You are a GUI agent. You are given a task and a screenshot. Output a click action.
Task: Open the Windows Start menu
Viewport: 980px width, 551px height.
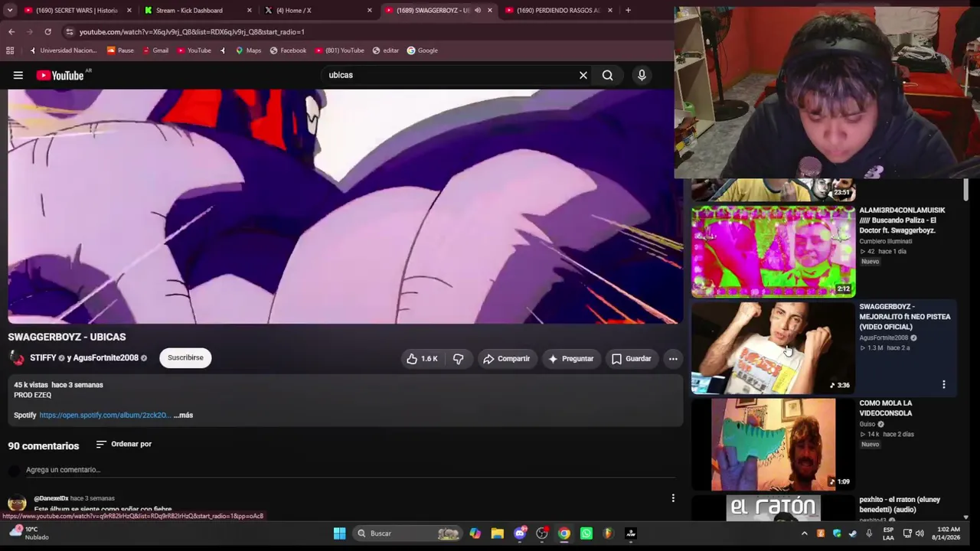coord(339,533)
